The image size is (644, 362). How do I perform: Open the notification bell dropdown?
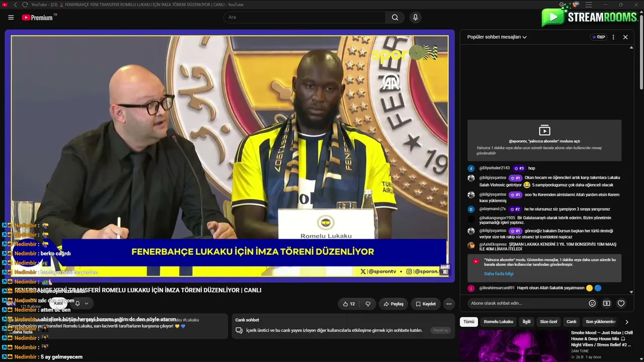tap(82, 303)
